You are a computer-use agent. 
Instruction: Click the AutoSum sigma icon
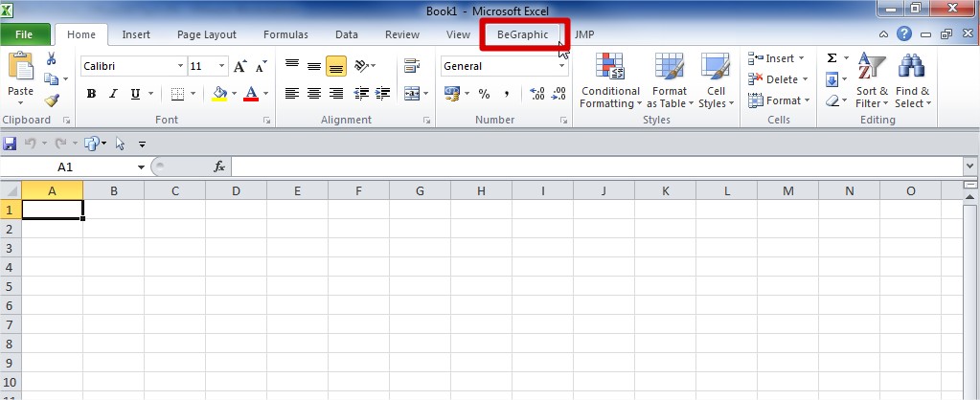[x=832, y=58]
